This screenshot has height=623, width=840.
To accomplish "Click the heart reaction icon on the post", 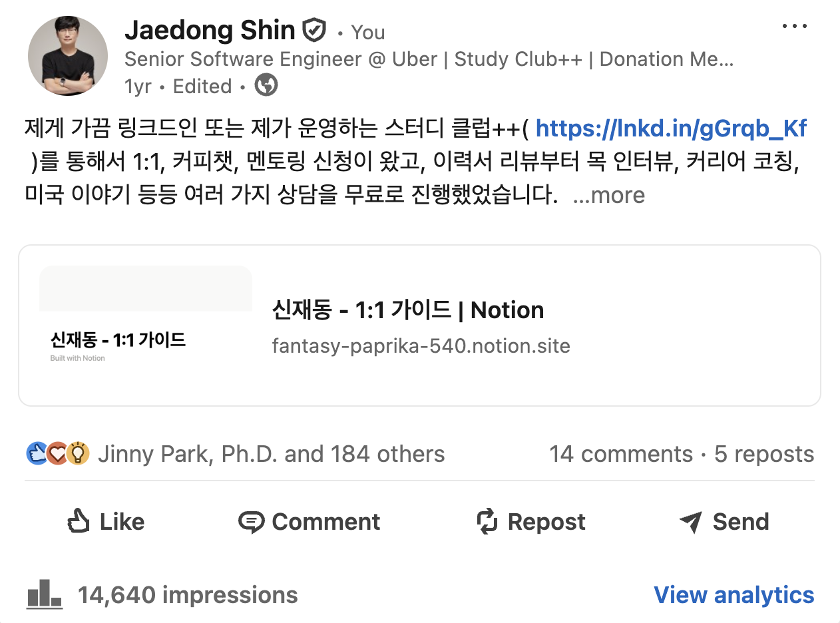I will click(58, 453).
